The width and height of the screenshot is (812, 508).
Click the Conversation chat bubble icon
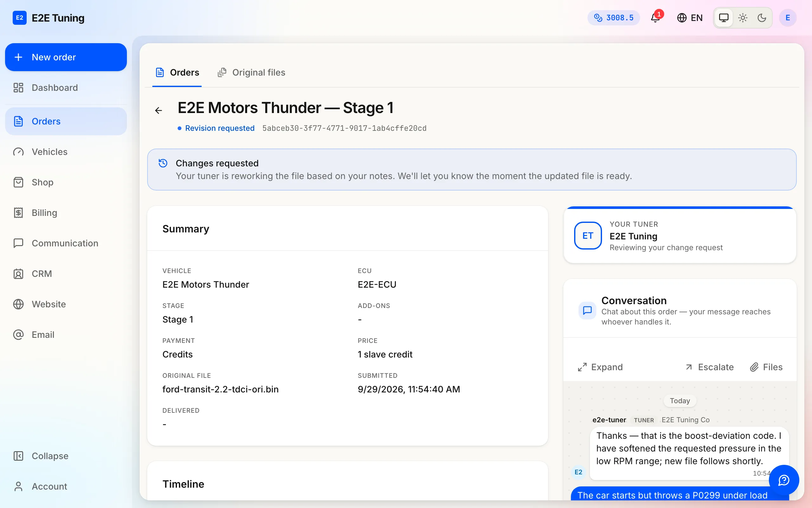click(587, 311)
